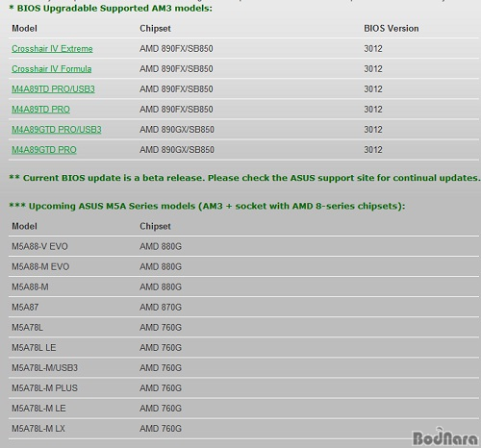481x448 pixels.
Task: Follow the M4A89TD PRO/USB3 link
Action: coord(53,89)
